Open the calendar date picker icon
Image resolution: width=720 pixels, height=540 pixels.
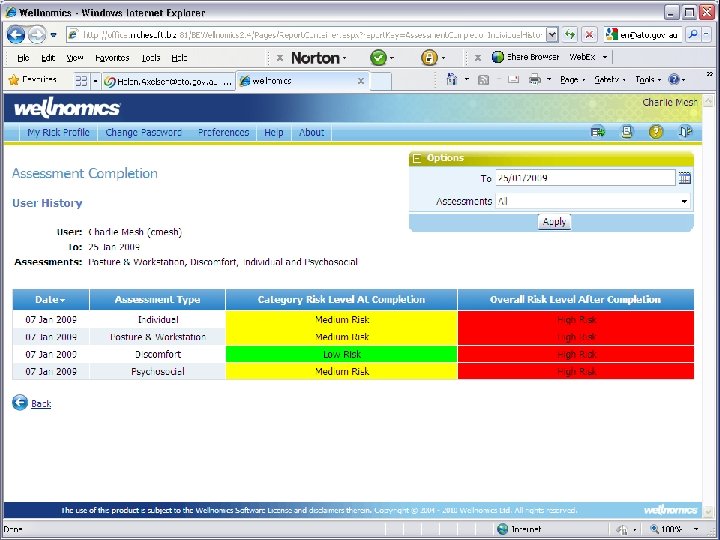(x=685, y=178)
